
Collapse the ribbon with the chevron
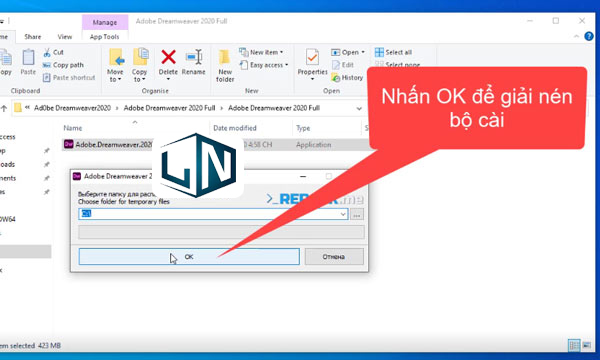coord(576,36)
